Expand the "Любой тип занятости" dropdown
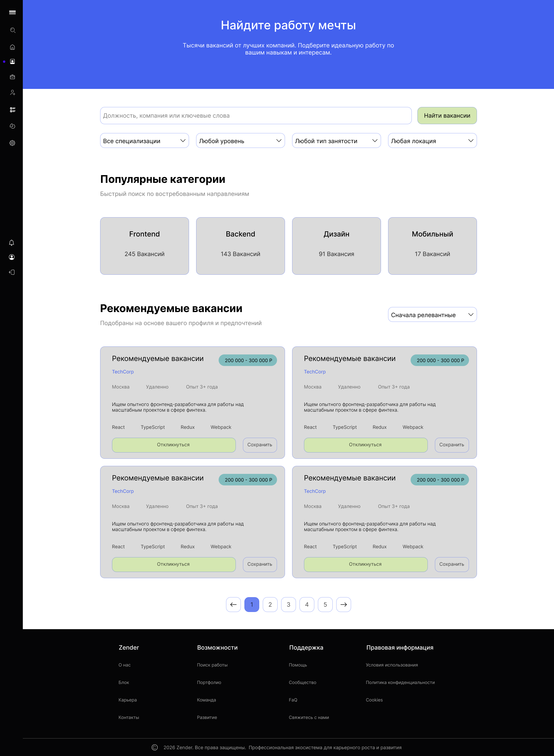 click(x=336, y=141)
